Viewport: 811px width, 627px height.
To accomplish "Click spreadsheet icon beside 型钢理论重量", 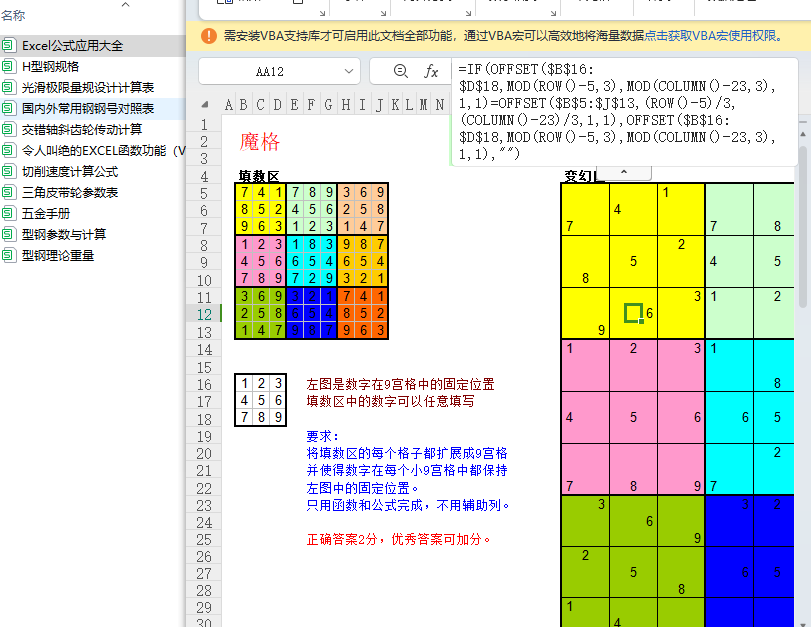I will (x=8, y=255).
